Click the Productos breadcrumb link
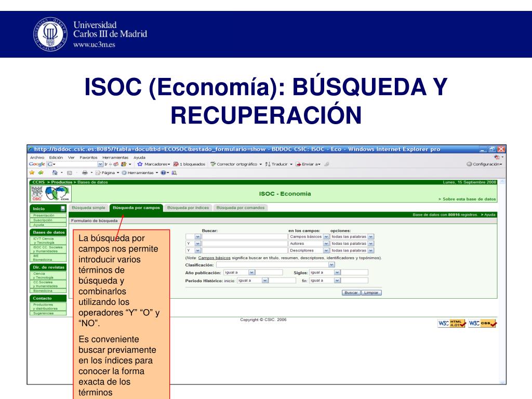The image size is (532, 399). 62,182
